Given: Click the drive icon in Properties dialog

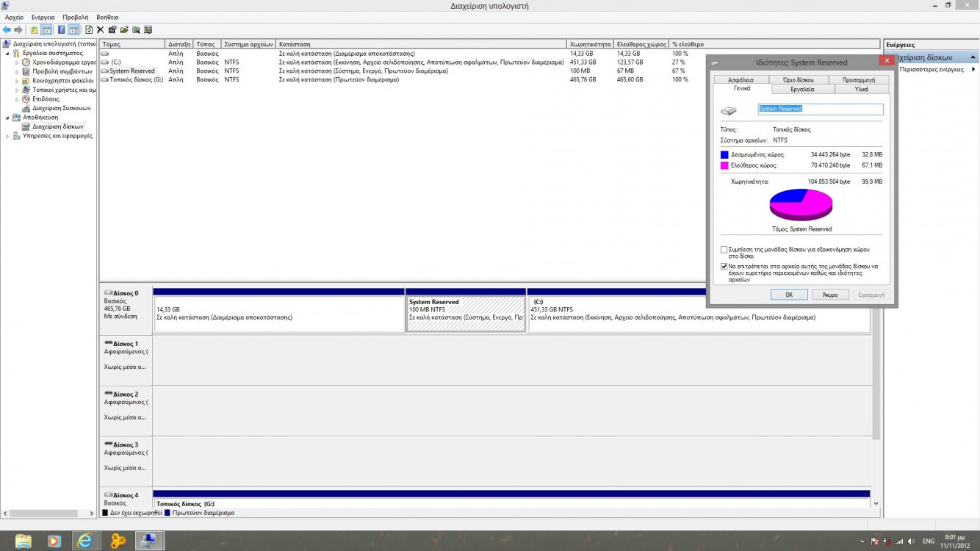Looking at the screenshot, I should coord(729,110).
